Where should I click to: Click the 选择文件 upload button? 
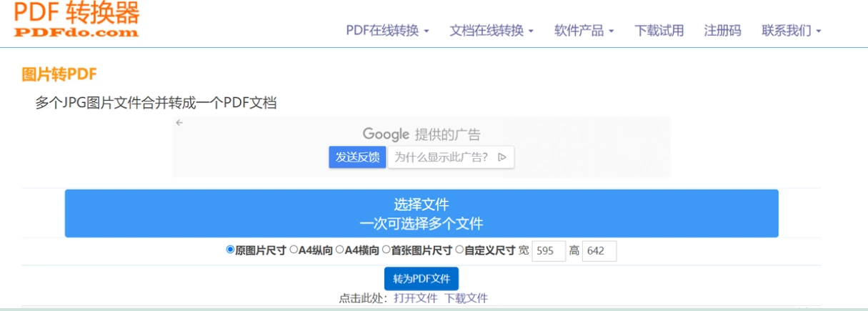(421, 214)
